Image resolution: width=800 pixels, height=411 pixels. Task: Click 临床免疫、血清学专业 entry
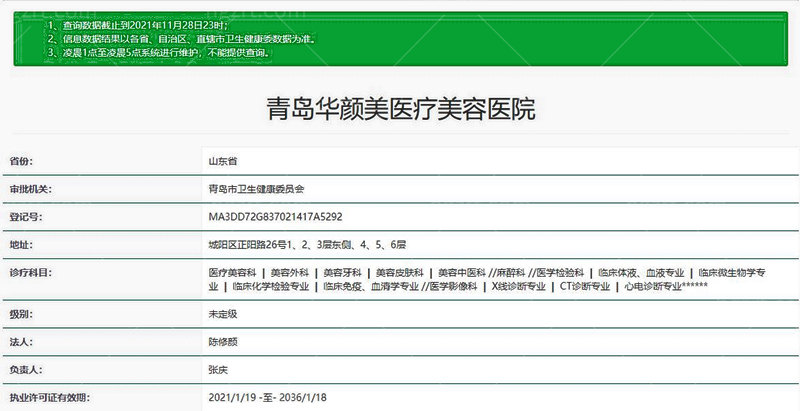pos(371,286)
